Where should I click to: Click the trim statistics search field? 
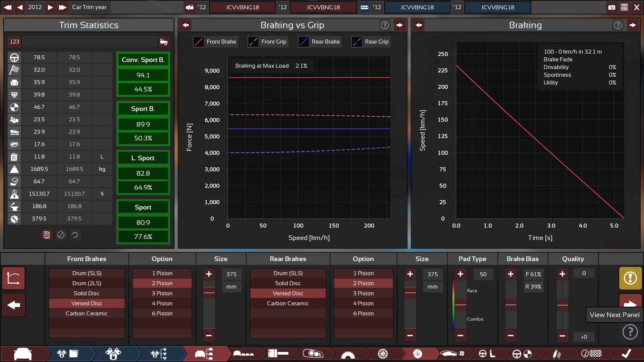coord(90,42)
